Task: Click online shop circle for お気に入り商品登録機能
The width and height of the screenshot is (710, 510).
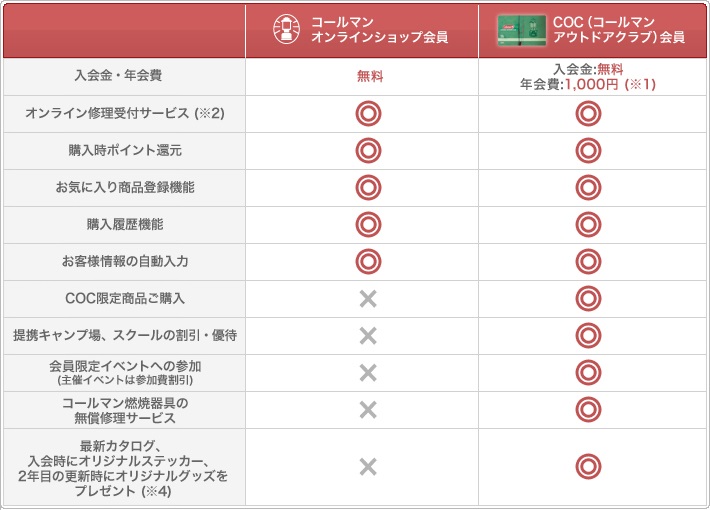Action: point(368,188)
